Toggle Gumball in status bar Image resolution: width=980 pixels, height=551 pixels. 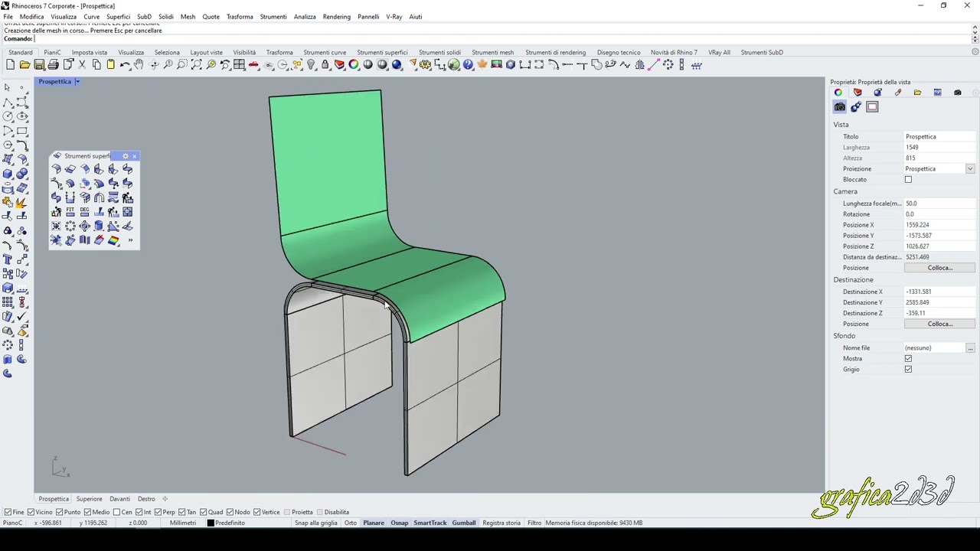click(x=464, y=523)
